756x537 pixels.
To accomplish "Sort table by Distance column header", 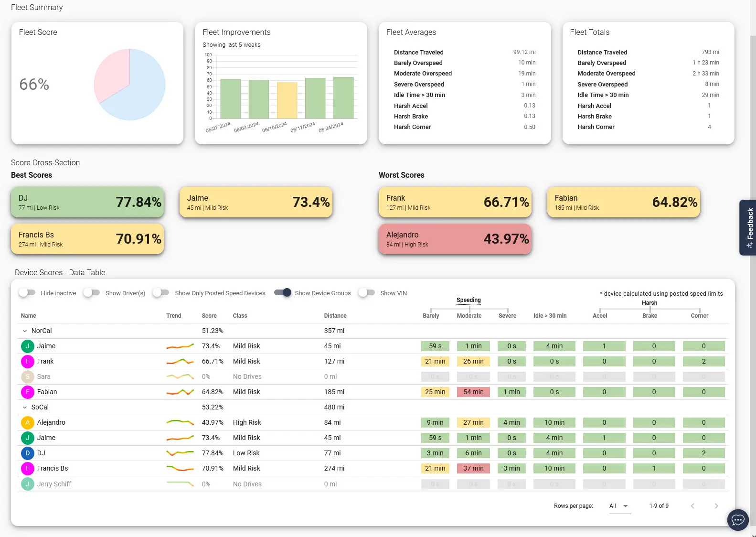I will (335, 316).
